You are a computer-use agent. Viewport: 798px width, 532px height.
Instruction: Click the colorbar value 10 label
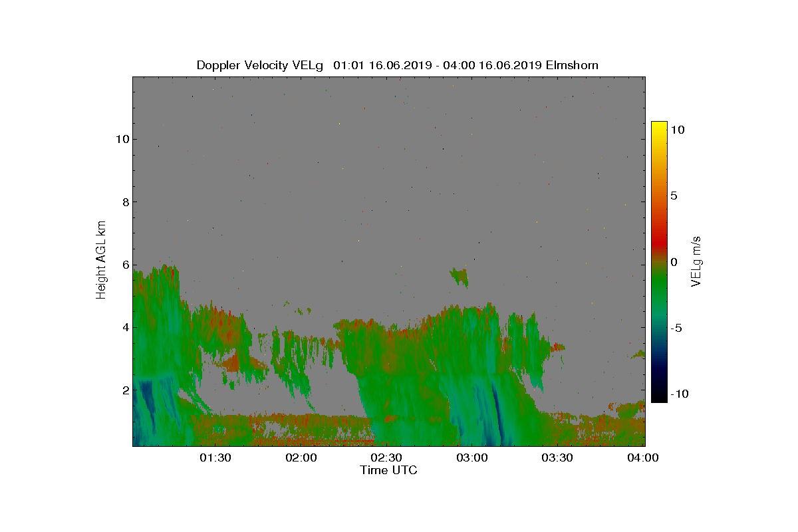coord(677,130)
